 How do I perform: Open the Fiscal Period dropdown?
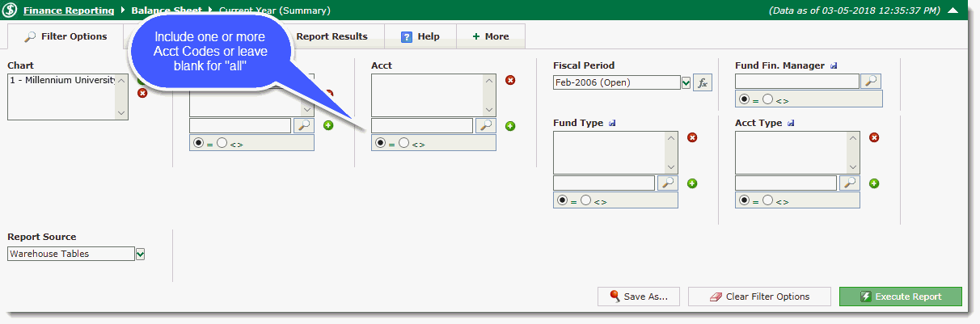pyautogui.click(x=686, y=82)
